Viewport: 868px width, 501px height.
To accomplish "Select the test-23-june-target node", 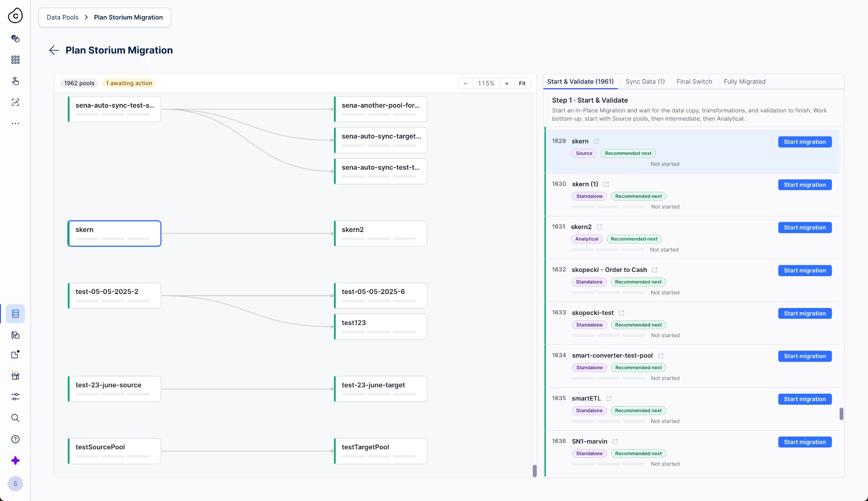I will pos(381,389).
